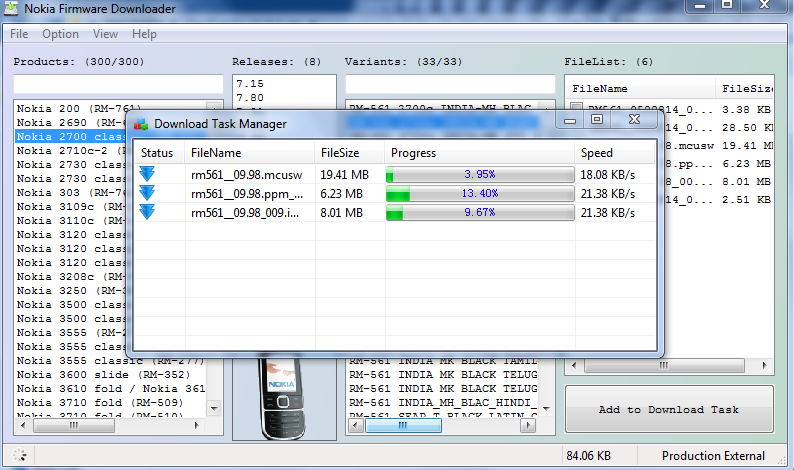Click download status icon for rm561__09.98_009.i row
The height and width of the screenshot is (470, 794).
(x=147, y=212)
